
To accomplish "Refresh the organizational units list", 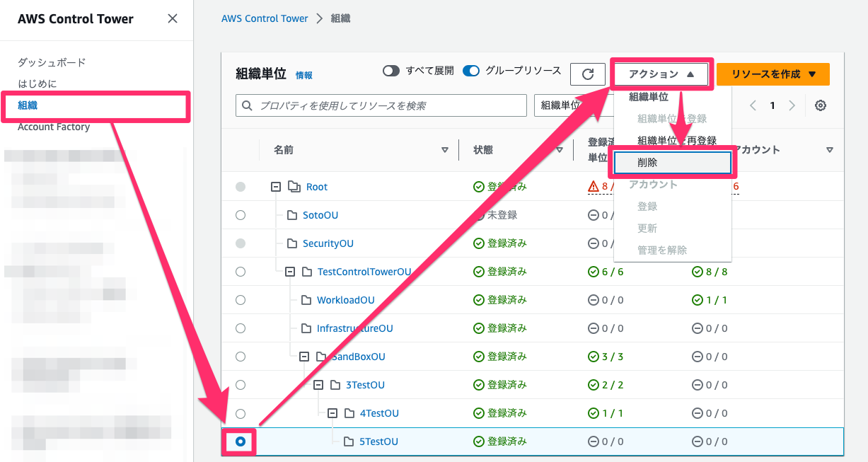I will click(587, 74).
